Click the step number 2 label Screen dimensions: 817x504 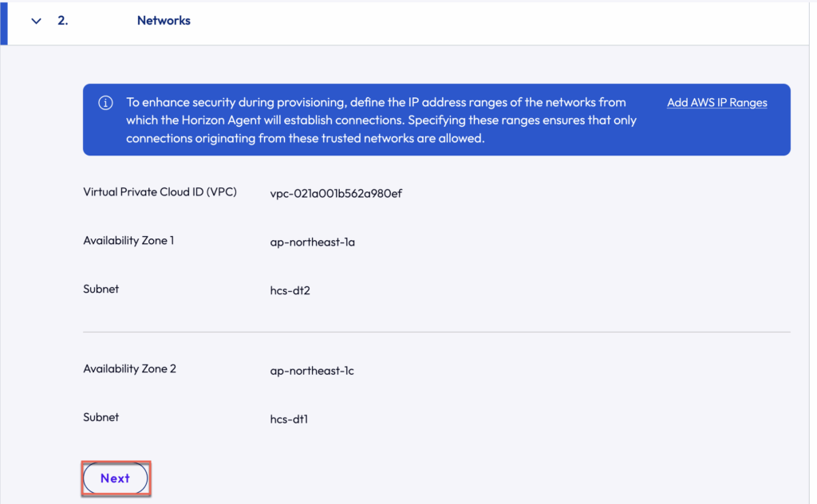click(x=62, y=21)
